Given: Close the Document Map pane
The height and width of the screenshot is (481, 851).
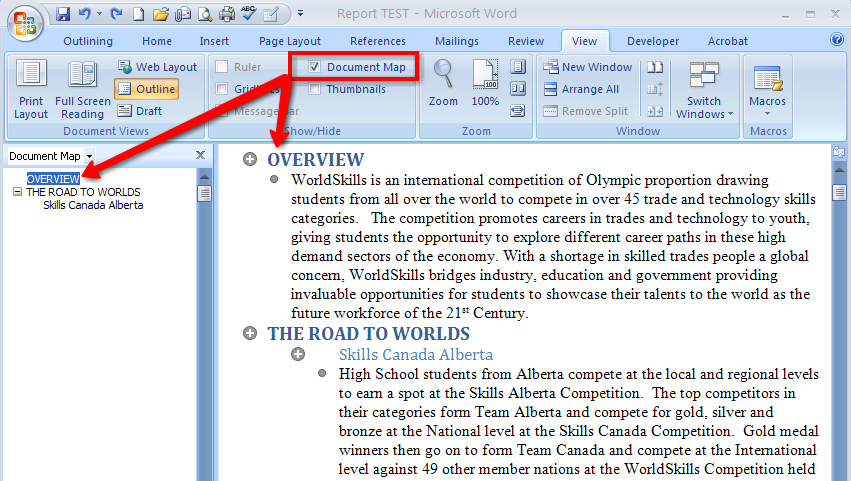Looking at the screenshot, I should (x=200, y=155).
